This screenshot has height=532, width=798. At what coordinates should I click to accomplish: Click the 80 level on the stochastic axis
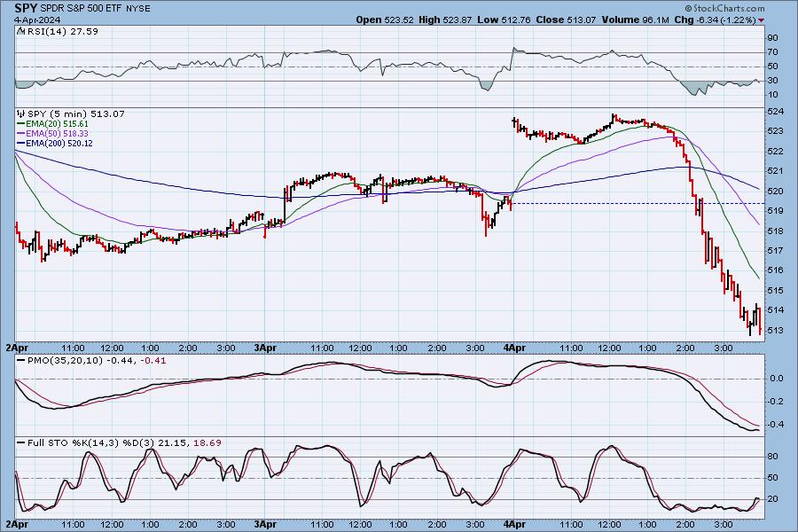(x=772, y=457)
